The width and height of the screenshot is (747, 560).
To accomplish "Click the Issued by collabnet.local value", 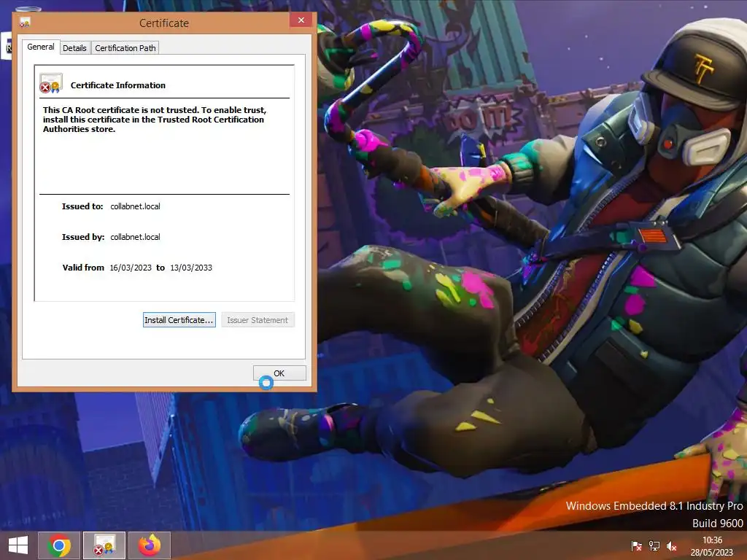I will pos(135,237).
